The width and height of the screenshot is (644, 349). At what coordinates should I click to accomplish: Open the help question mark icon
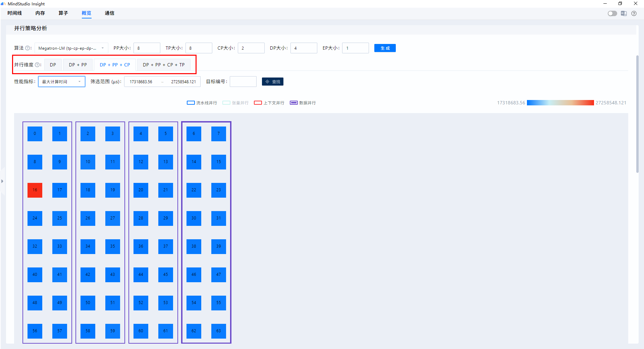pyautogui.click(x=634, y=13)
